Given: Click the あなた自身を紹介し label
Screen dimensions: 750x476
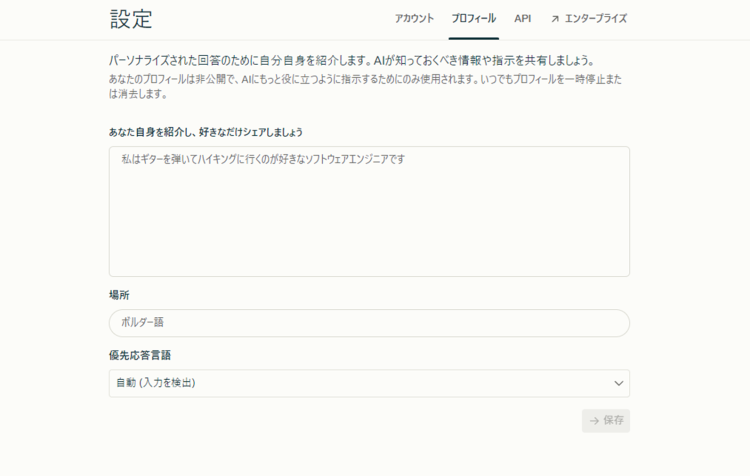Looking at the screenshot, I should [206, 133].
